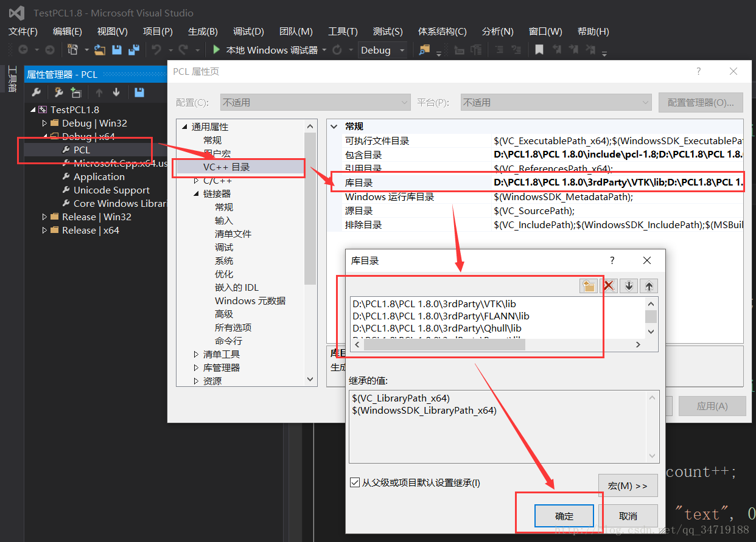Collapse the TestPCL1.8 tree node
This screenshot has height=542, width=756.
tap(33, 109)
